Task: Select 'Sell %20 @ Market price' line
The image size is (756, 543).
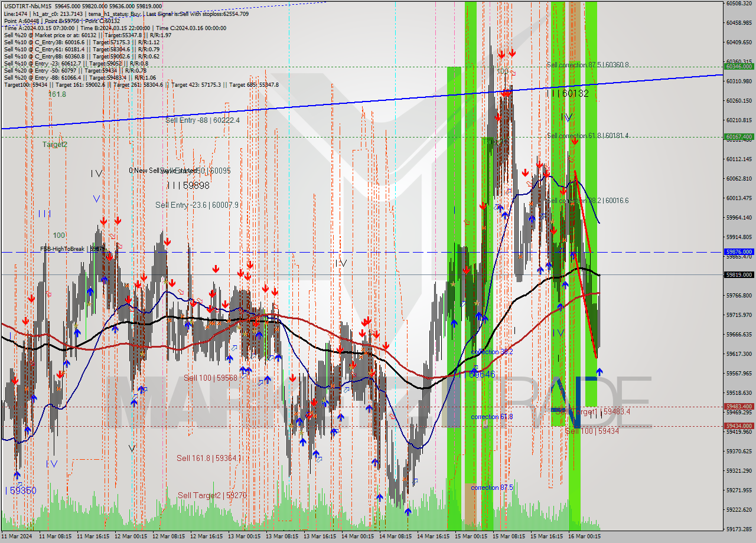Action: click(x=87, y=35)
